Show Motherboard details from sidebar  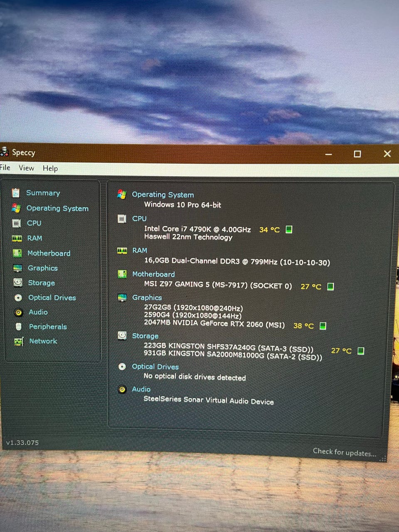pos(49,253)
